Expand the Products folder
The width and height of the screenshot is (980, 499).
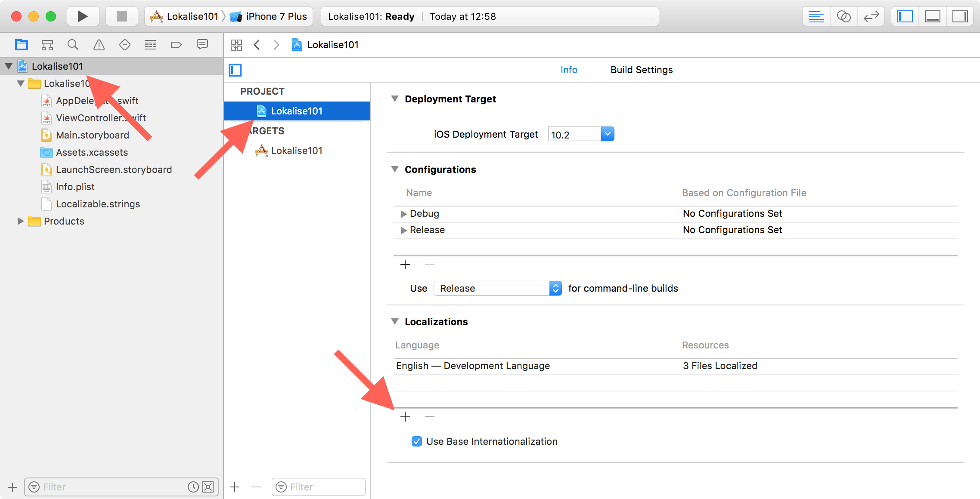[x=20, y=221]
